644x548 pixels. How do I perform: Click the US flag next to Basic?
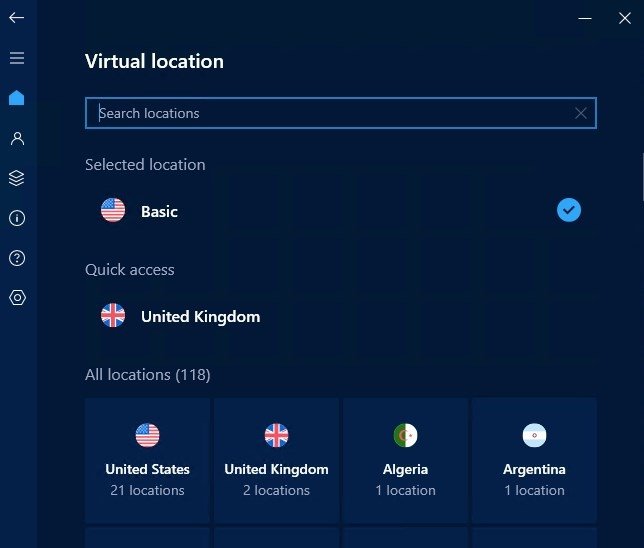click(x=113, y=210)
